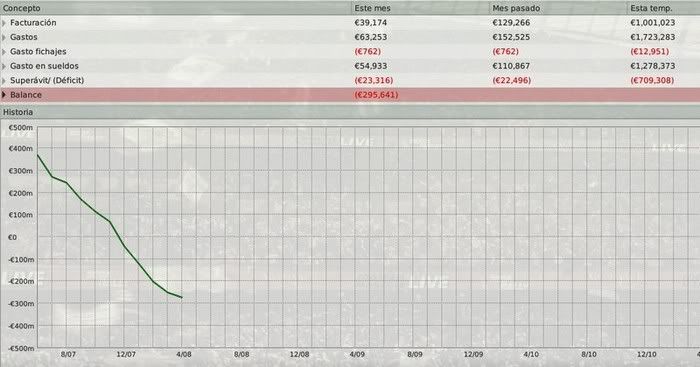Click the Gasto en sueldos label
The image size is (700, 367).
44,66
